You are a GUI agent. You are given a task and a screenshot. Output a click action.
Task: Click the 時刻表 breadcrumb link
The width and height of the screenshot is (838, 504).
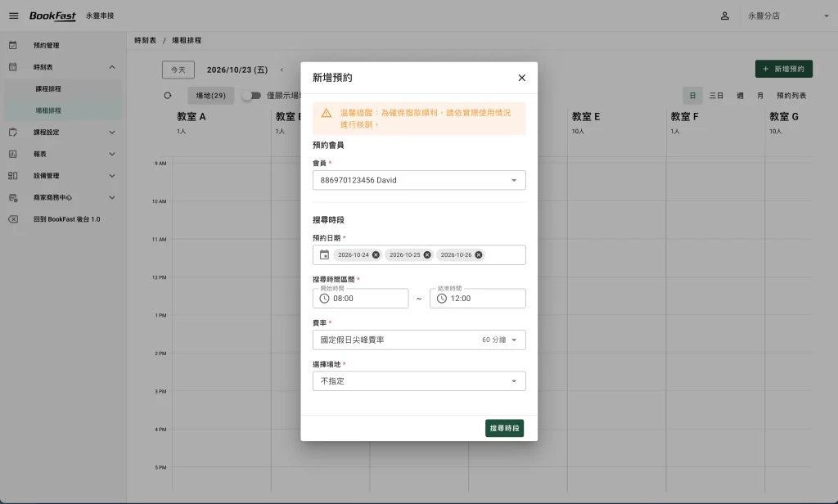[146, 41]
